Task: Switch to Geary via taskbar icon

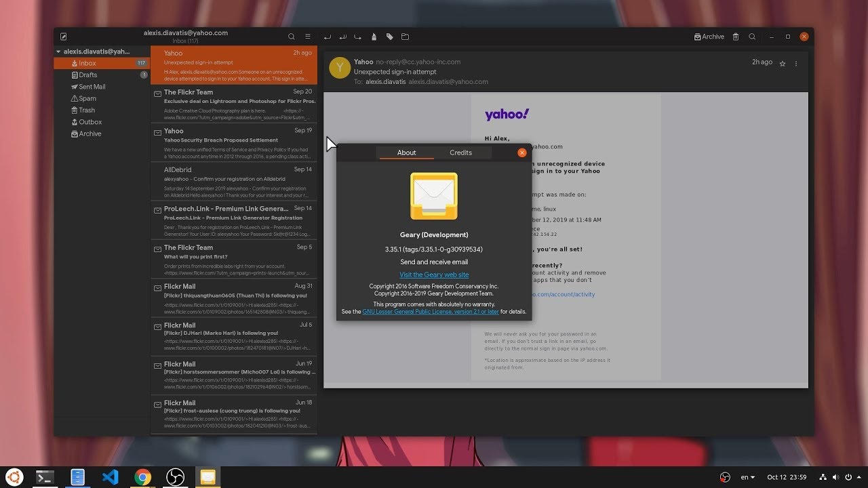Action: pyautogui.click(x=208, y=477)
